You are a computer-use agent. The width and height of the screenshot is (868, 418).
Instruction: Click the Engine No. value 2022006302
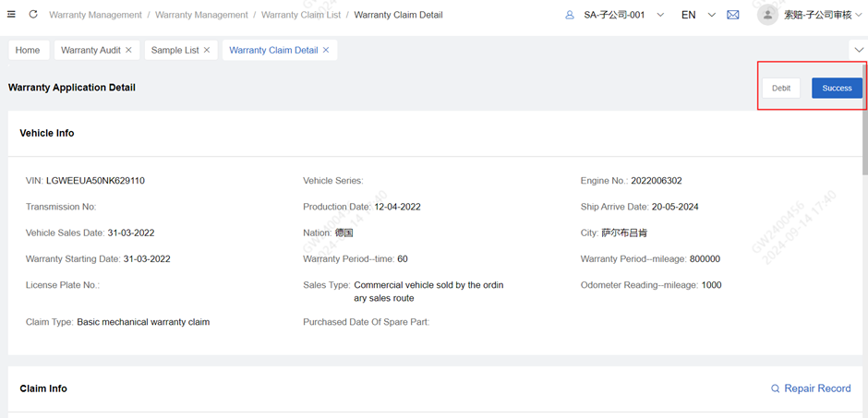click(x=657, y=180)
